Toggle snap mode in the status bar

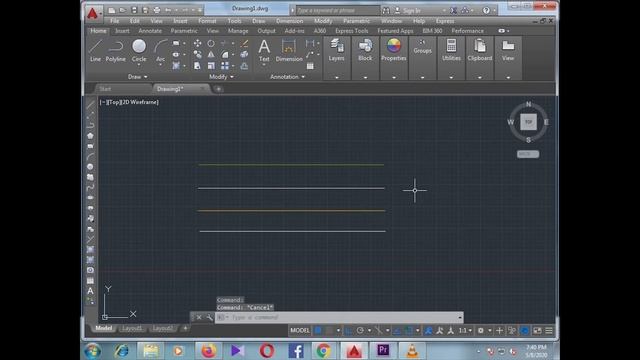pyautogui.click(x=329, y=330)
